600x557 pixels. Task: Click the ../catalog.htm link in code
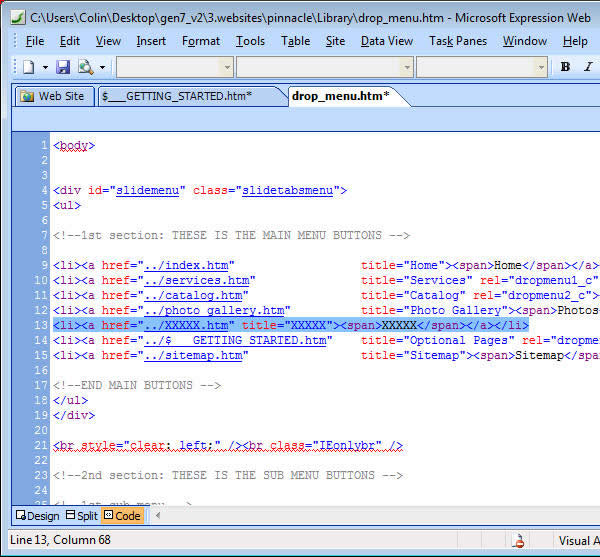(x=193, y=295)
